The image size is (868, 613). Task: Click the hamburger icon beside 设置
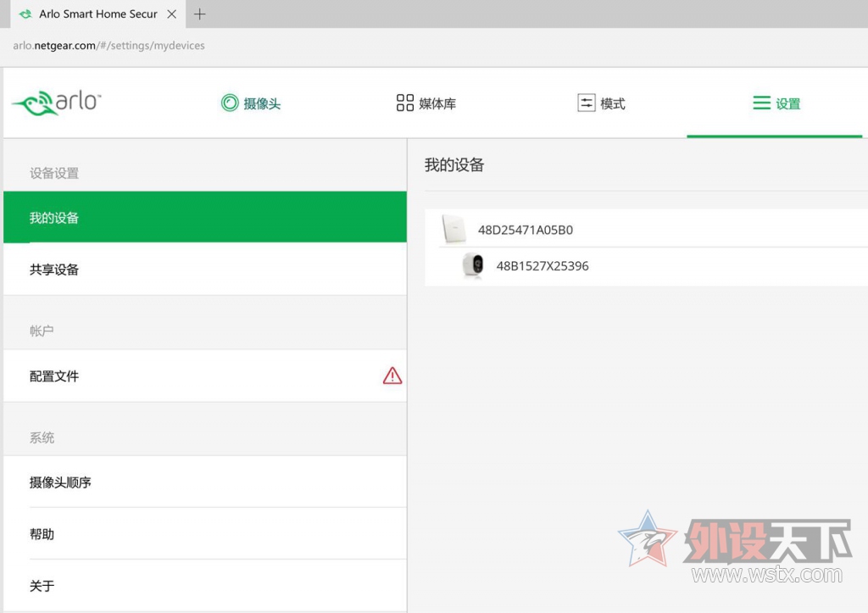(762, 103)
